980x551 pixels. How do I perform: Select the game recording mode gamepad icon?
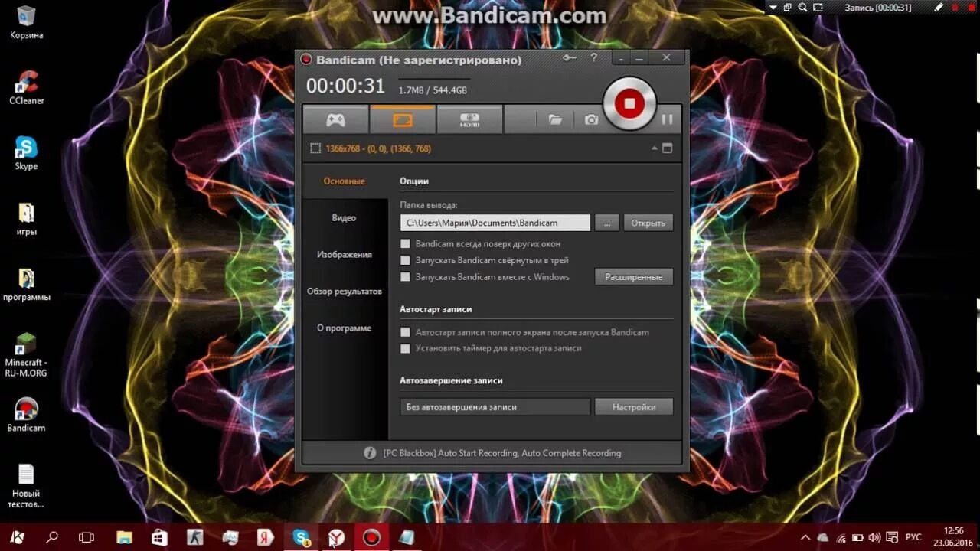pyautogui.click(x=335, y=119)
